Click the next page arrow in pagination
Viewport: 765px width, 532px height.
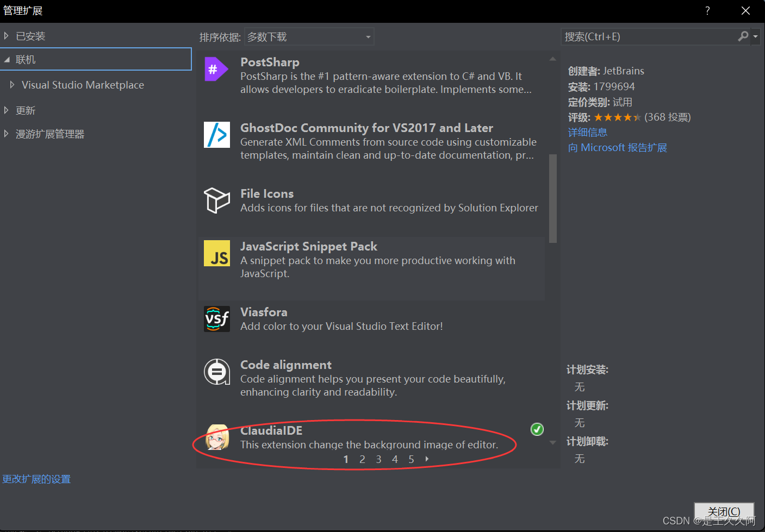click(x=427, y=459)
